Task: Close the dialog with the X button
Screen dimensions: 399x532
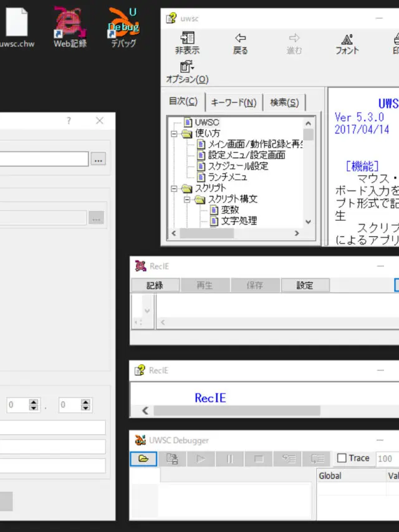Action: tap(99, 120)
